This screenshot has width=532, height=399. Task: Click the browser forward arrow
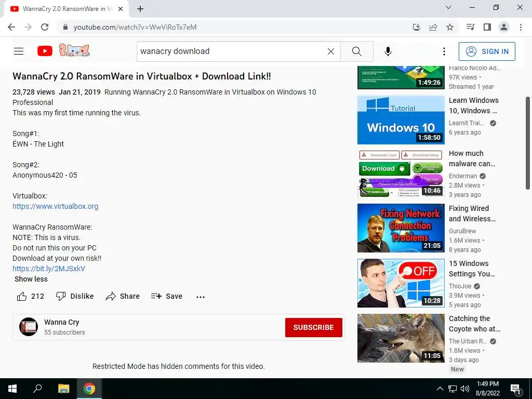click(x=28, y=27)
